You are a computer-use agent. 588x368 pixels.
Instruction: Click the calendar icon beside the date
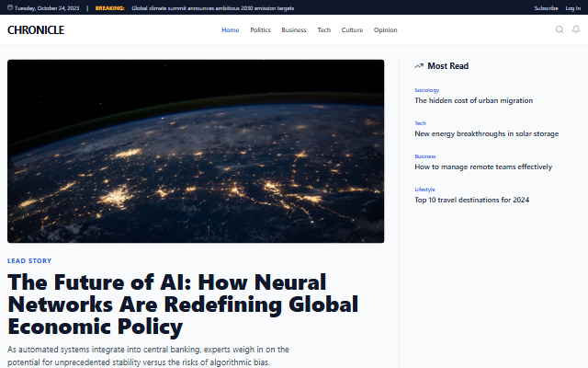10,7
